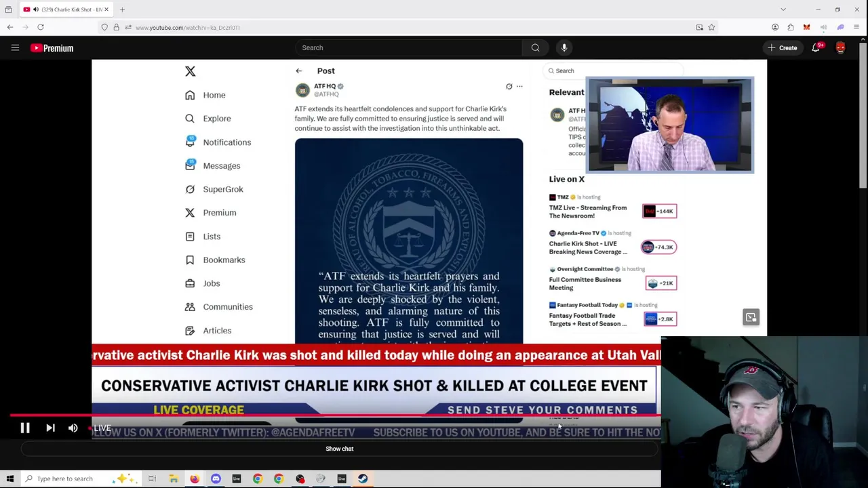This screenshot has width=868, height=488.
Task: Go to YouTube Premium home logo
Action: coord(52,48)
